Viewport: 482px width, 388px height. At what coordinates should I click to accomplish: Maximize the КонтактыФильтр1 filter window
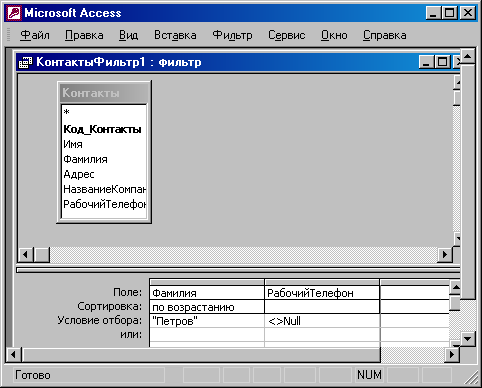pos(443,62)
